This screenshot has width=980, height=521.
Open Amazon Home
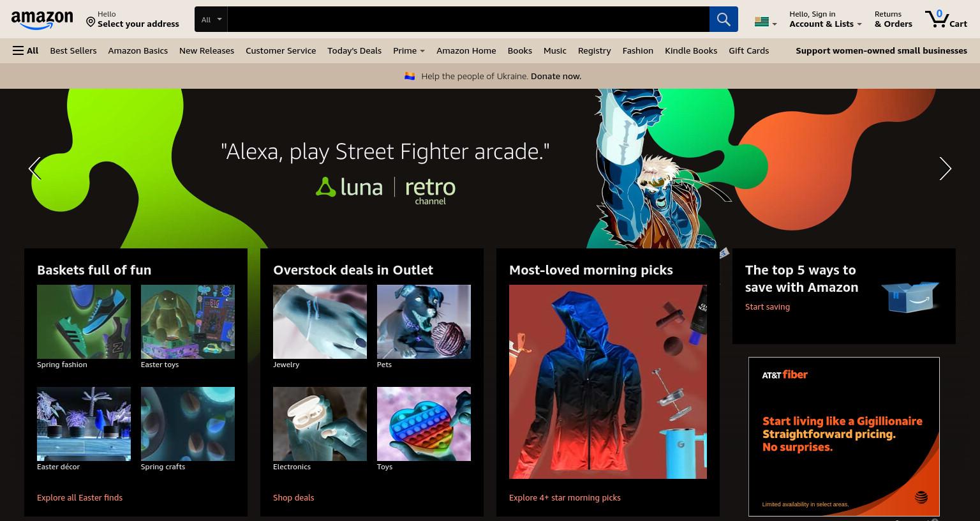coord(466,50)
